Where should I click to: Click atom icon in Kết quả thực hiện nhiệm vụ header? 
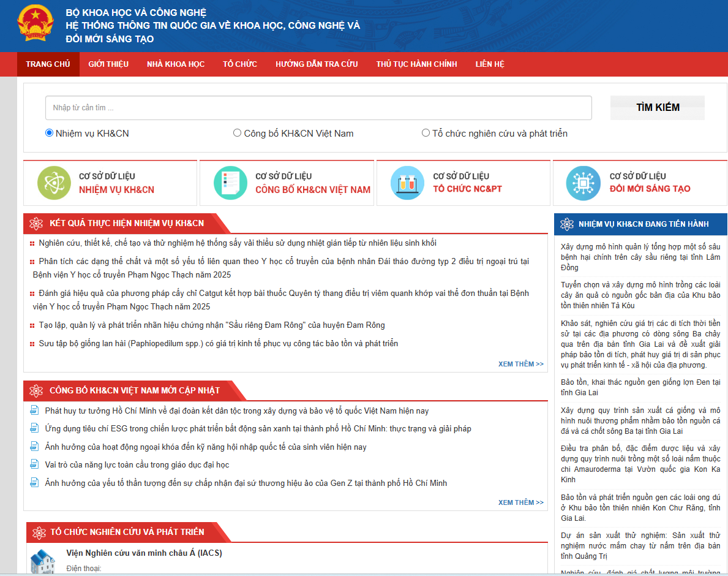(36, 224)
